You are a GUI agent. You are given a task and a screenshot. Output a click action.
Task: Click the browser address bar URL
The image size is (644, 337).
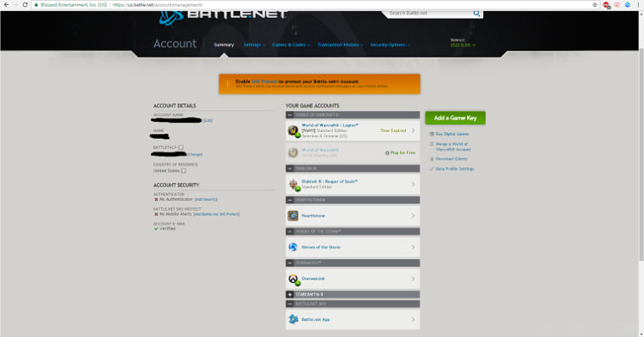tap(158, 5)
